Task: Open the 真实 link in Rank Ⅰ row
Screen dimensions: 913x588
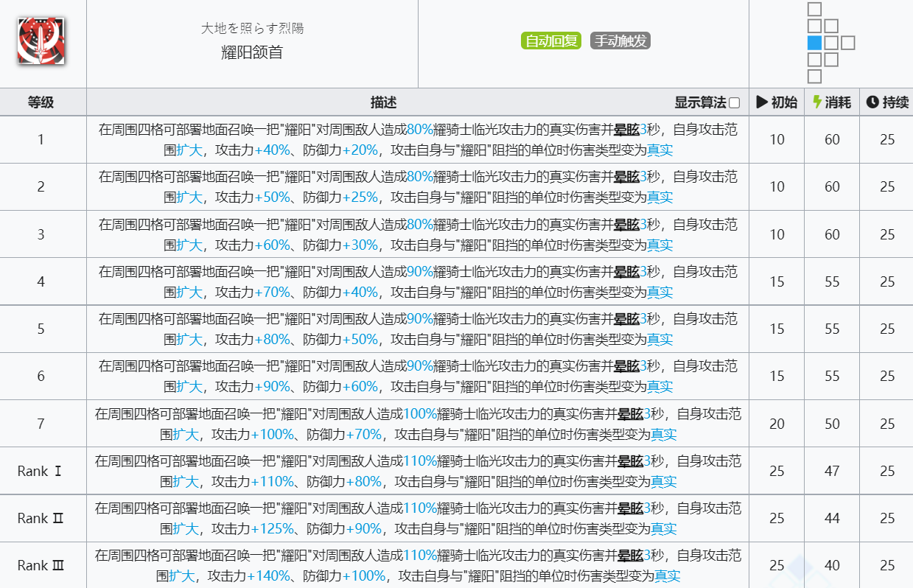Action: 663,482
